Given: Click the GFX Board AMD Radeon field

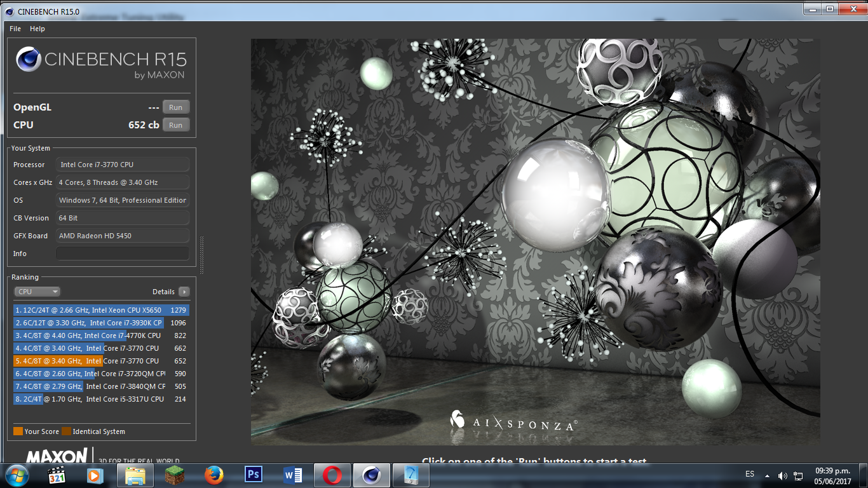Looking at the screenshot, I should [x=123, y=236].
